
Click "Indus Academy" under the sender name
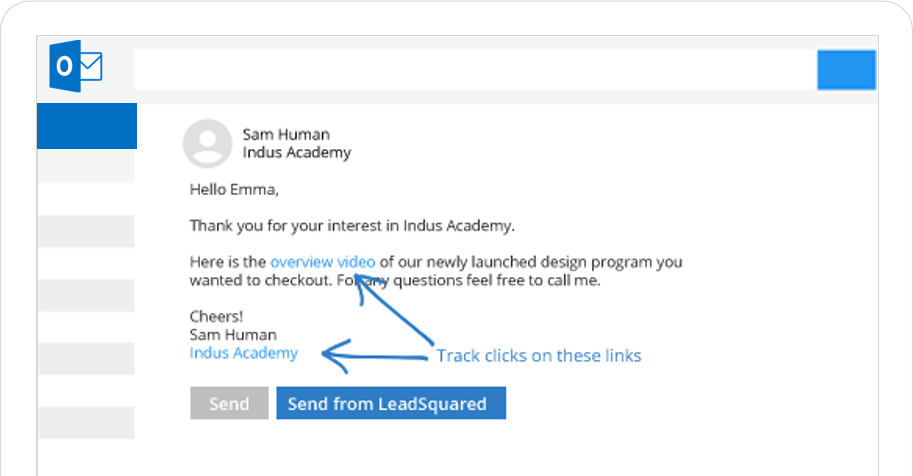(x=297, y=153)
